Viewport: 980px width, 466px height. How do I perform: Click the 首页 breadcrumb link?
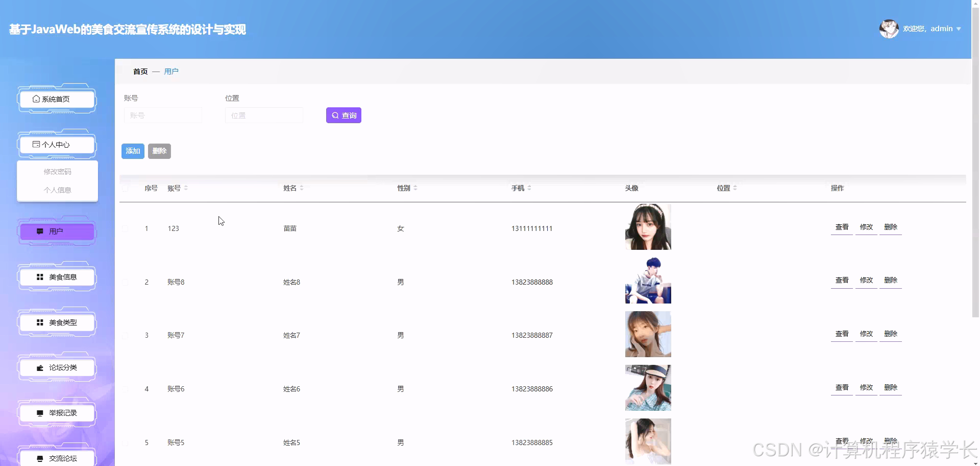pyautogui.click(x=140, y=72)
